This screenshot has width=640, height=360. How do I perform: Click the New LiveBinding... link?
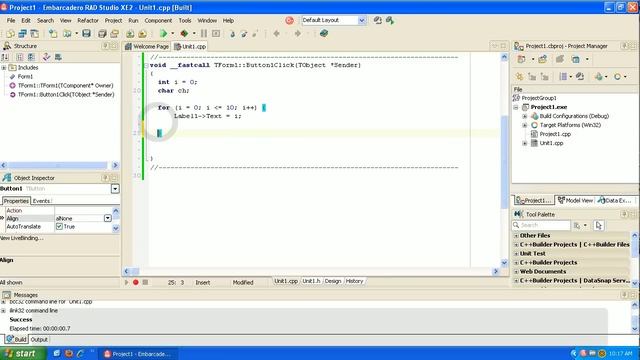click(x=22, y=238)
